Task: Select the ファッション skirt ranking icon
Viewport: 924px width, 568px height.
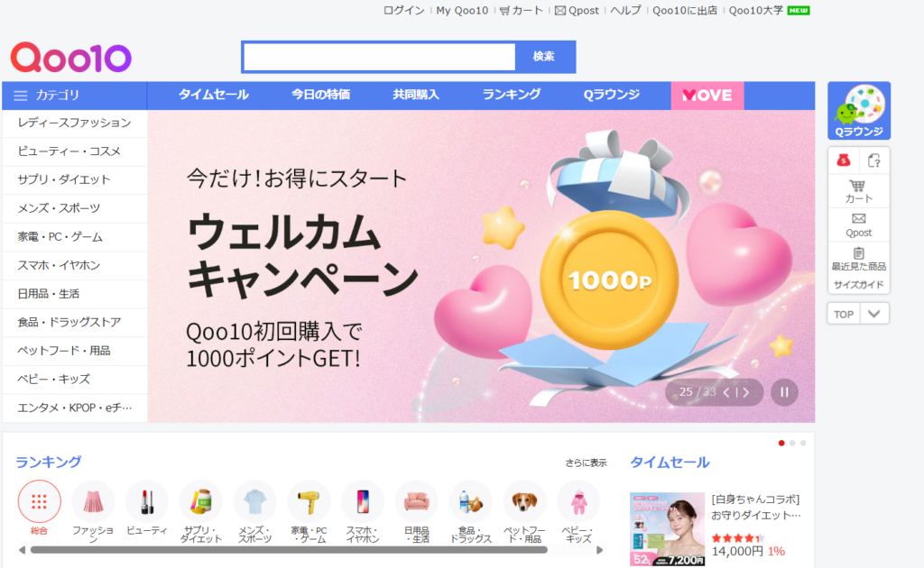Action: point(93,501)
